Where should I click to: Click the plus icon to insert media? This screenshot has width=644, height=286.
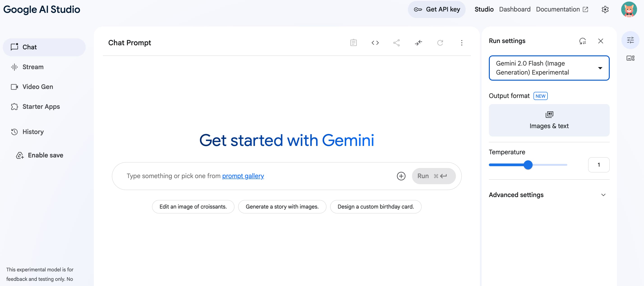tap(401, 176)
